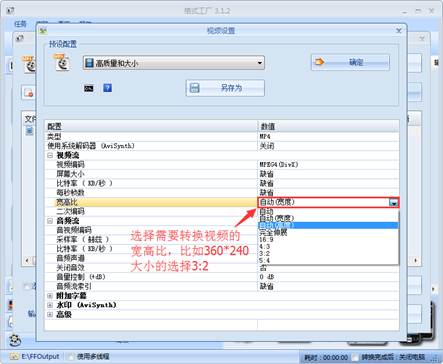Click the 宽高比 value dropdown arrow

click(x=394, y=202)
